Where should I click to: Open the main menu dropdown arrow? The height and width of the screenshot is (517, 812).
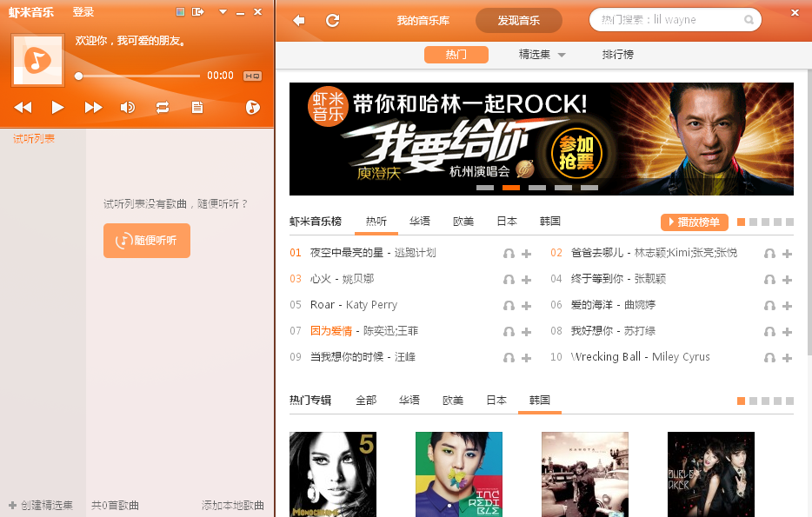(x=223, y=12)
